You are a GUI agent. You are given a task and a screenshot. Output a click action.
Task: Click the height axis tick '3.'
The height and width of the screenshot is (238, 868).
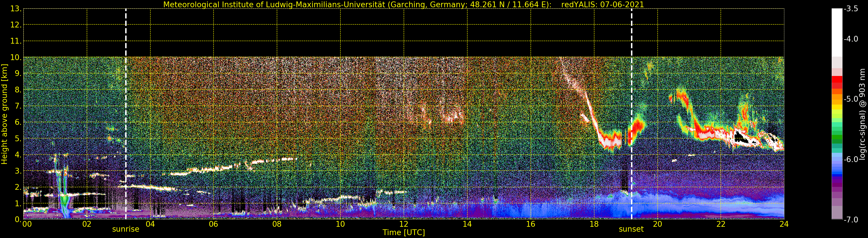click(18, 171)
